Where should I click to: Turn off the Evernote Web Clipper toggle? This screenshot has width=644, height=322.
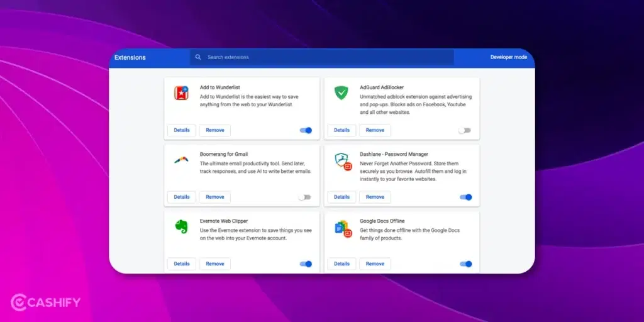(306, 264)
